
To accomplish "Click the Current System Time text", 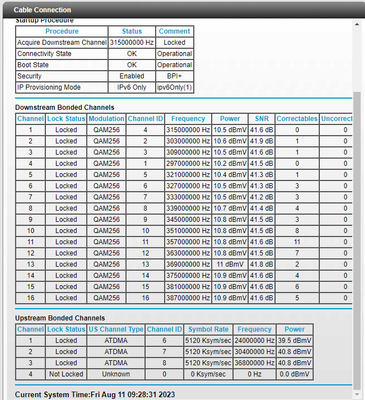I will (95, 395).
